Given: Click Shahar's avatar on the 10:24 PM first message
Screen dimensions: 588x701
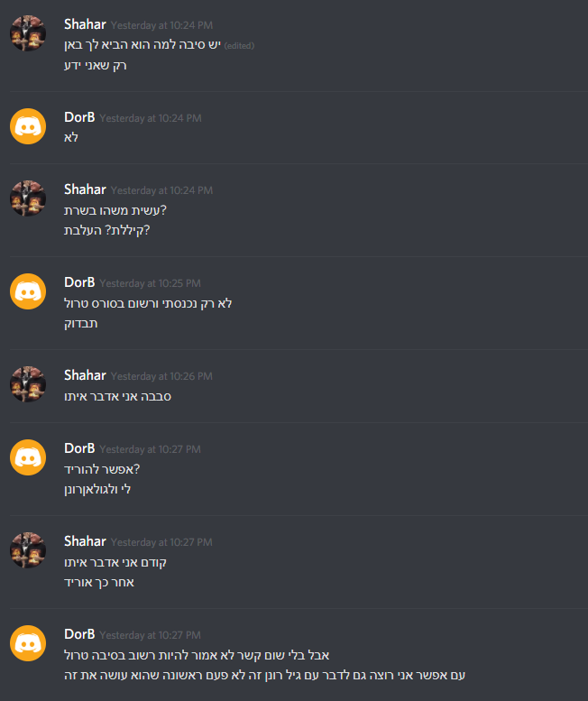Looking at the screenshot, I should point(28,33).
